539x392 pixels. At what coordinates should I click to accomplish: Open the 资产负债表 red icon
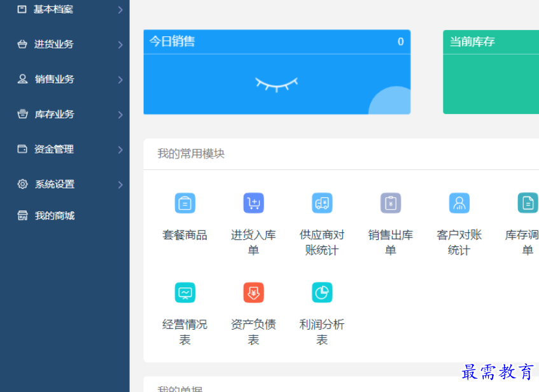coord(254,292)
